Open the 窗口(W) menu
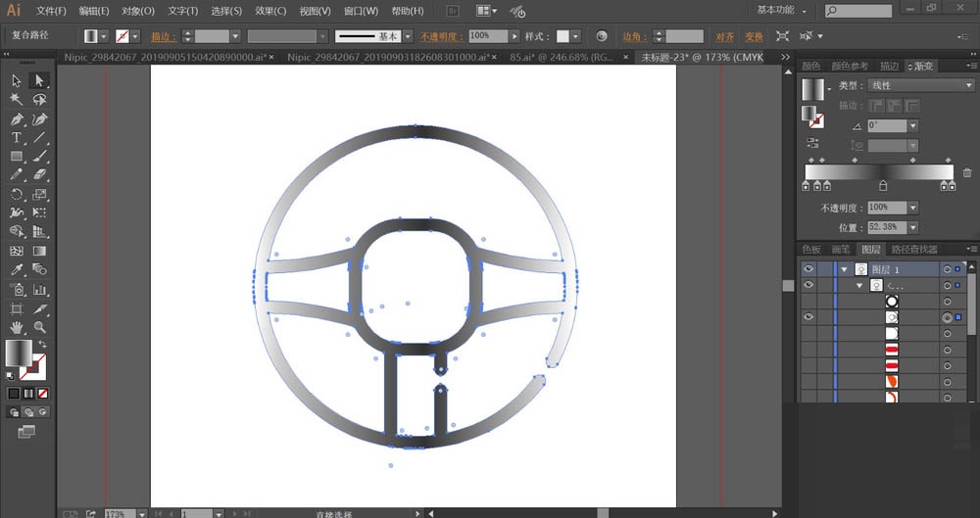This screenshot has height=518, width=980. click(x=362, y=11)
